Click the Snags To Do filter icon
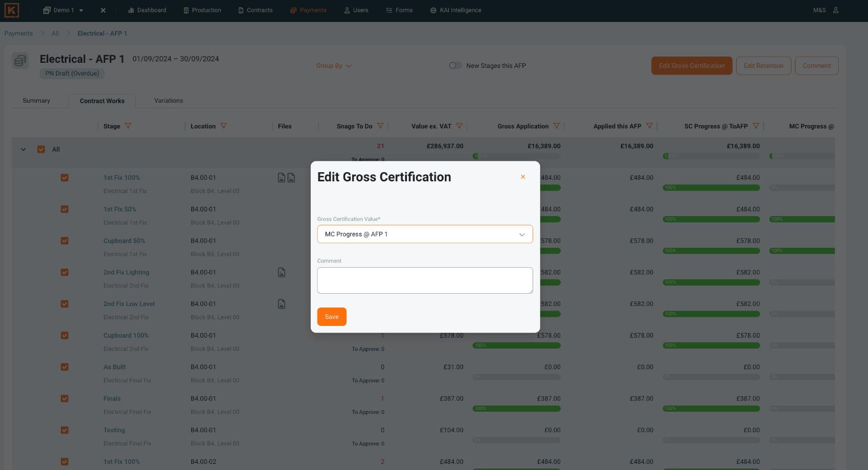 (x=380, y=126)
